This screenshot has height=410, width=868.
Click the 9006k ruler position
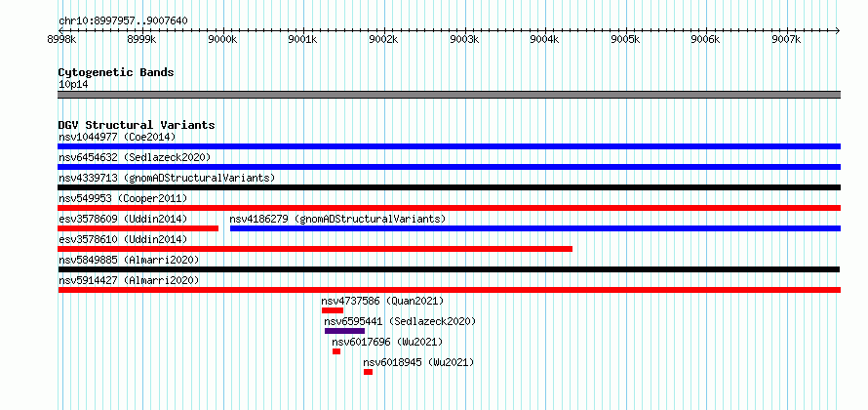(707, 39)
